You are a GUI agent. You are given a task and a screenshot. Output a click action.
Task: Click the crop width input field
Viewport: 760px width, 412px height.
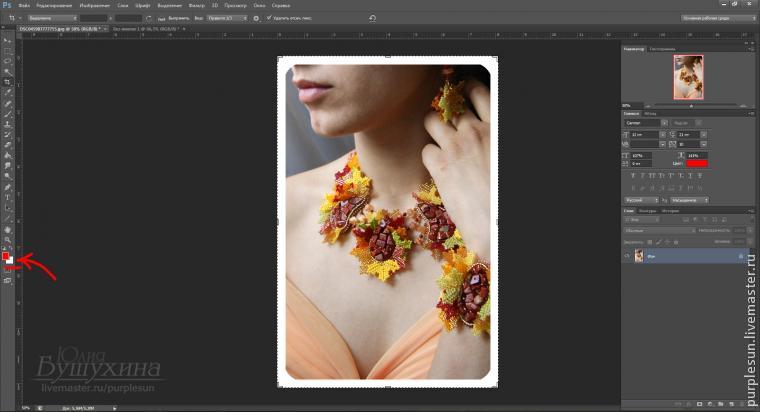tap(94, 18)
